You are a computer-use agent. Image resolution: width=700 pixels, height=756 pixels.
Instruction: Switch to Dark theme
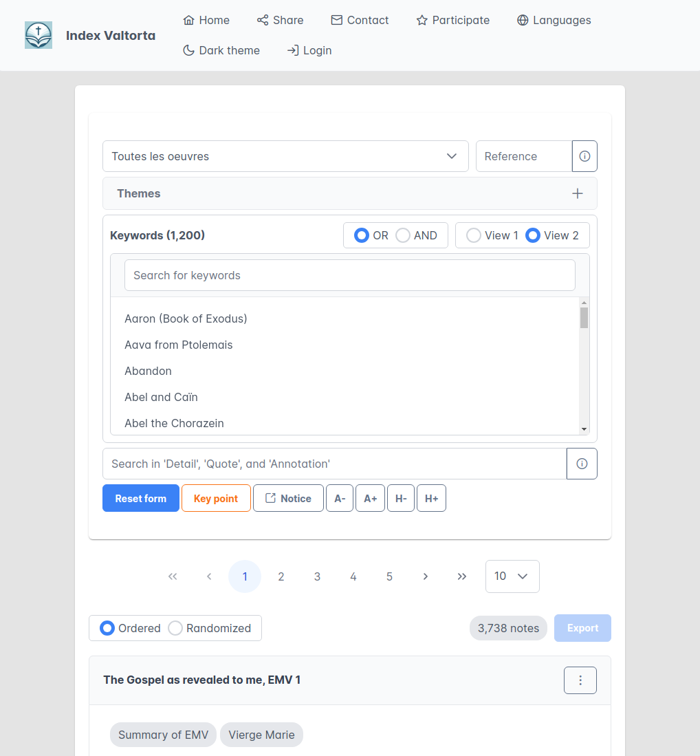(221, 50)
